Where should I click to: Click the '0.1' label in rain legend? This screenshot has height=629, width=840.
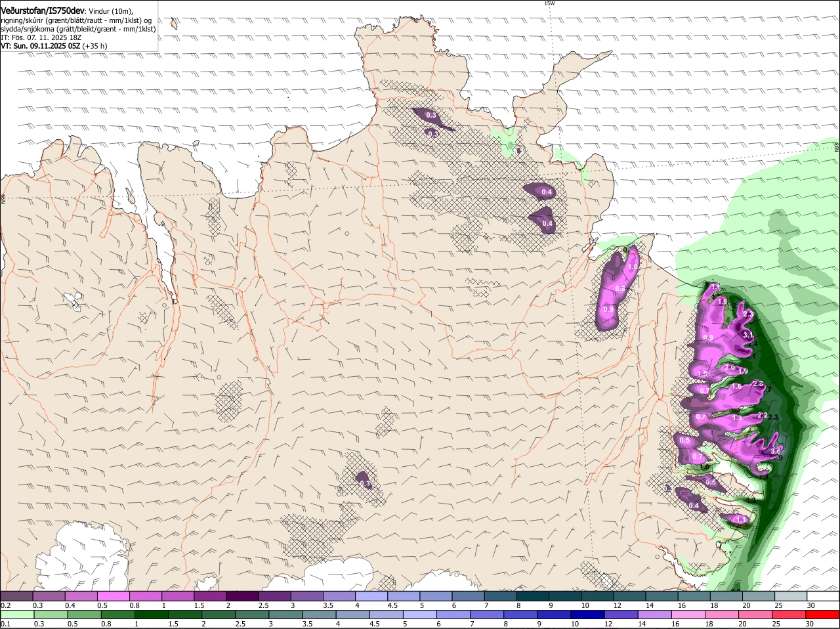5,624
